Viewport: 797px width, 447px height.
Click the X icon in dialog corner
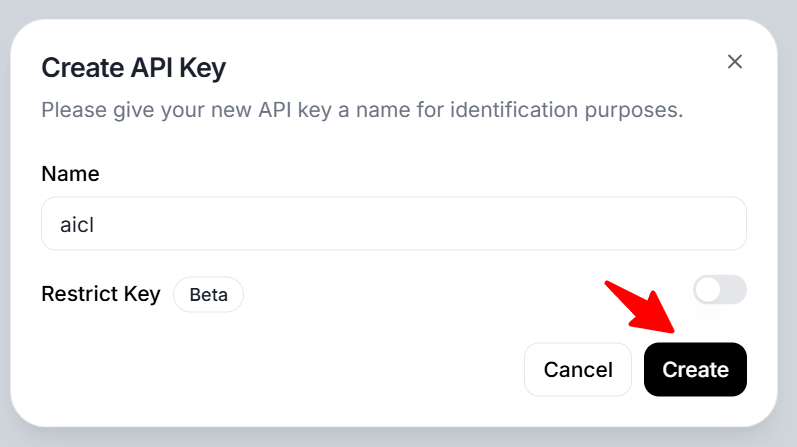pos(735,62)
